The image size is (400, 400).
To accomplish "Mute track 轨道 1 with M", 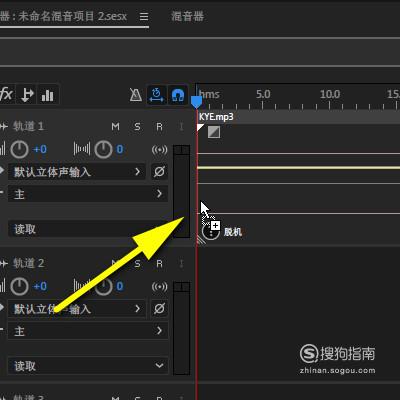I will tap(115, 127).
